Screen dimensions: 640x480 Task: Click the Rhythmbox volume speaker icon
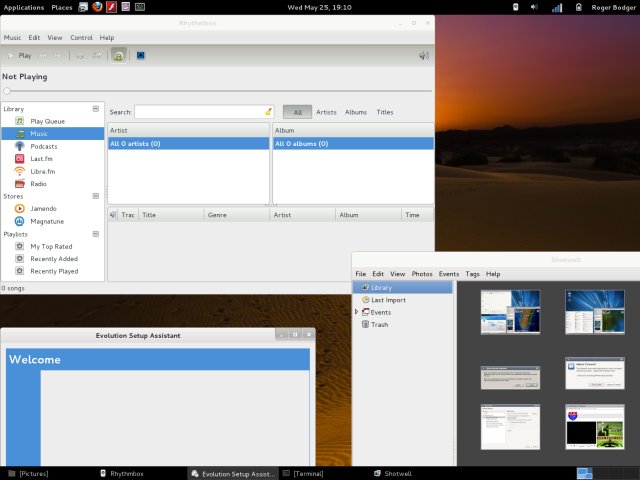pyautogui.click(x=424, y=55)
